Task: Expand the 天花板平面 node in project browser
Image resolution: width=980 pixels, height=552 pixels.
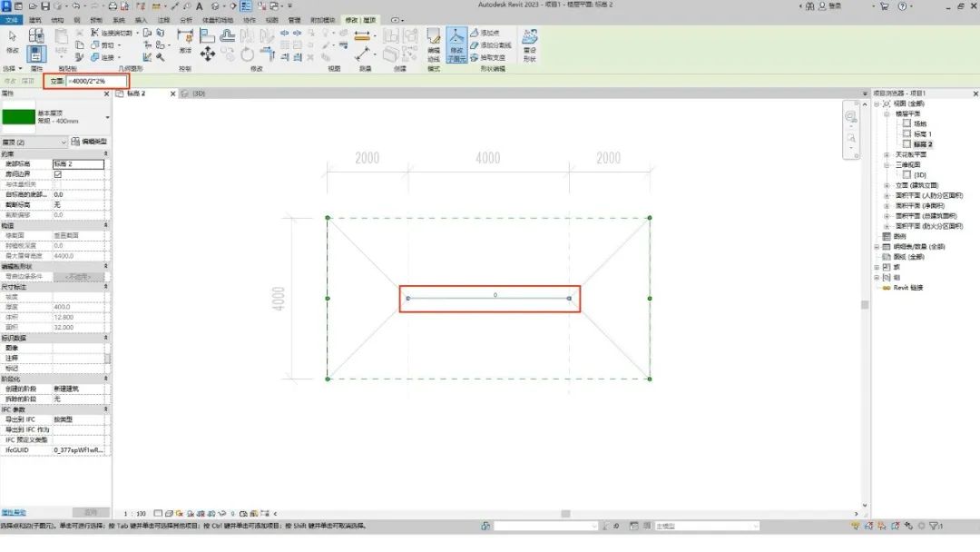Action: (x=887, y=155)
